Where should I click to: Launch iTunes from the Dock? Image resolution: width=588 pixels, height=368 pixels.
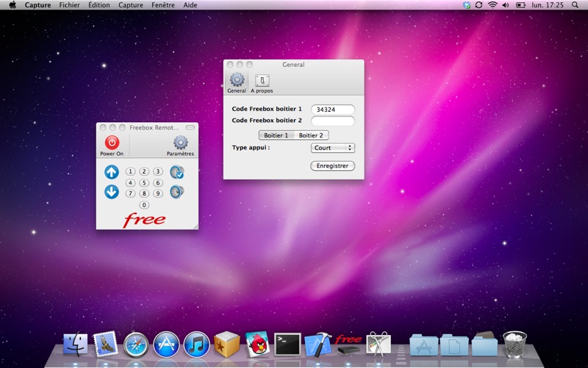pyautogui.click(x=196, y=344)
